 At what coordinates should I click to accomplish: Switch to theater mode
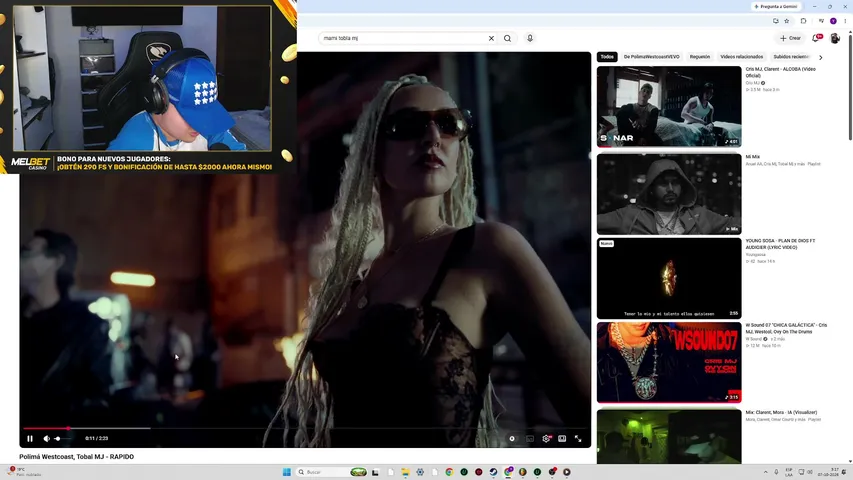[562, 439]
